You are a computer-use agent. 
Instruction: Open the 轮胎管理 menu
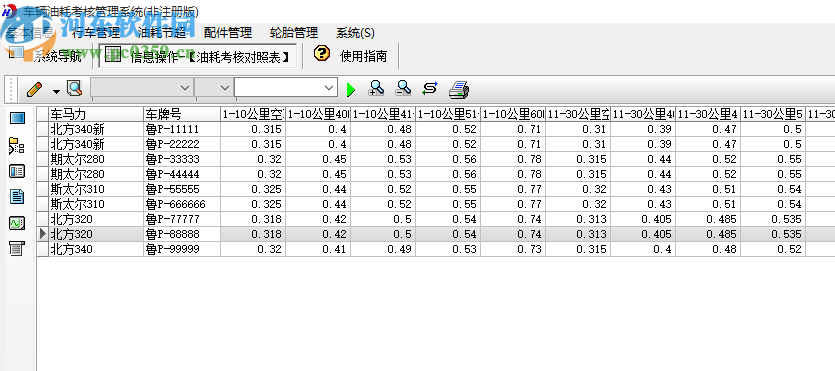294,33
